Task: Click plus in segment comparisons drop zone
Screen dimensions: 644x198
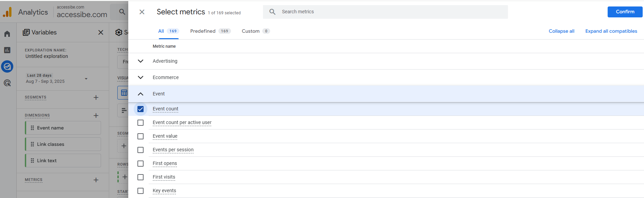Action: tap(124, 146)
